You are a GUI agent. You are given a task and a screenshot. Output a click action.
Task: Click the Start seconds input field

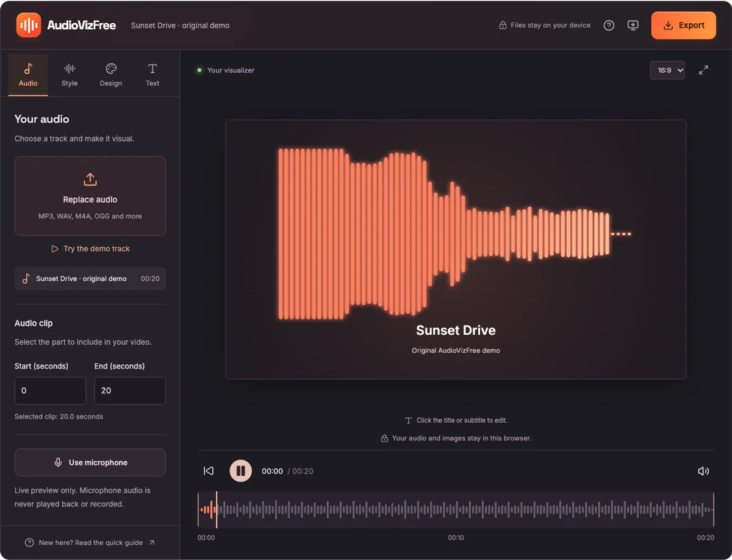[x=50, y=390]
